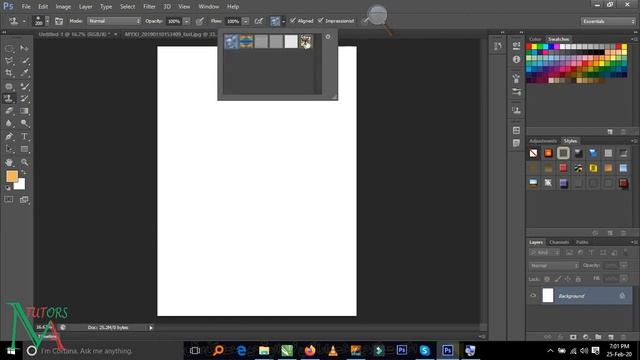
Task: Open the Opacity slider arrow in options bar
Action: 187,21
